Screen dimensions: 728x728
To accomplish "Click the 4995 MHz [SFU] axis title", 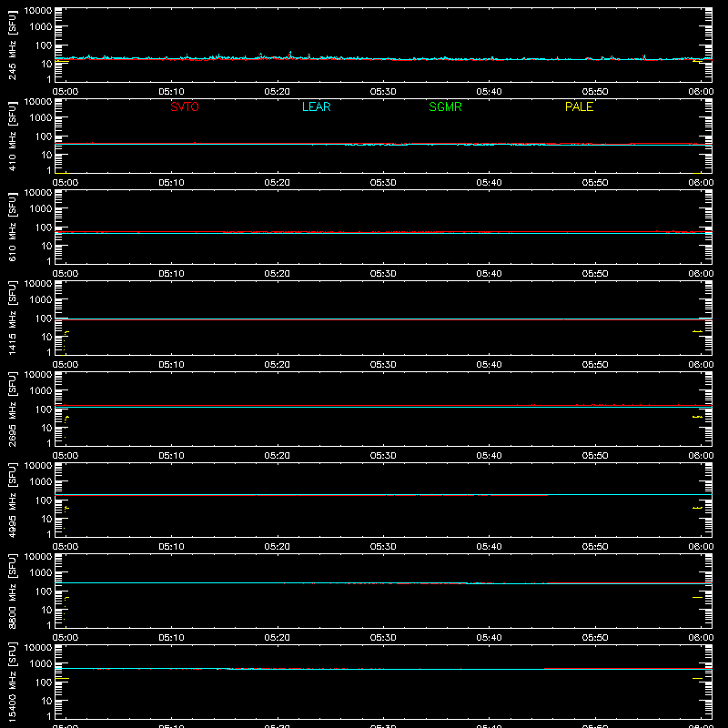I will click(12, 500).
